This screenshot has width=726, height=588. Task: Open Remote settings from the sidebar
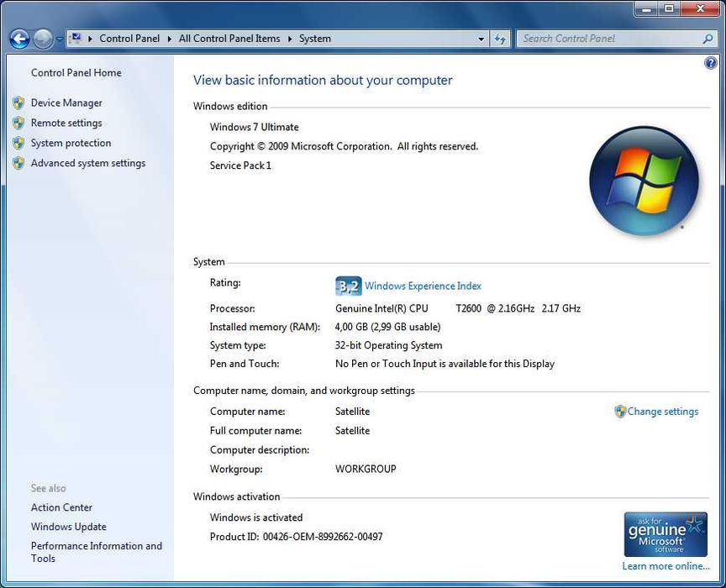66,123
